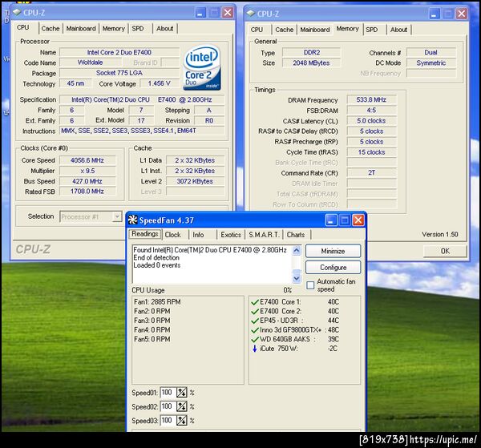Viewport: 481px width, 448px height.
Task: Open About tab in left CPU-Z window
Action: (x=164, y=29)
